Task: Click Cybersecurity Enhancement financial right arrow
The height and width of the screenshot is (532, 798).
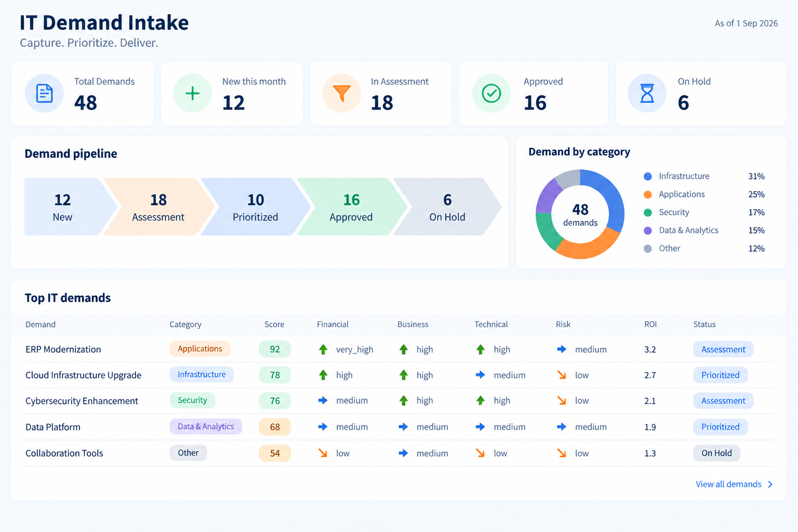Action: tap(323, 401)
